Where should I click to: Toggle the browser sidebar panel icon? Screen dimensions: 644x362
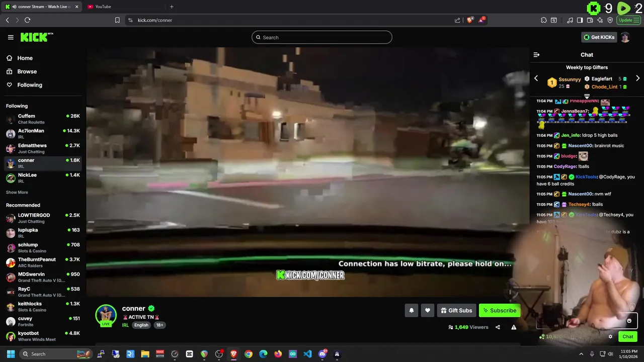coord(580,20)
